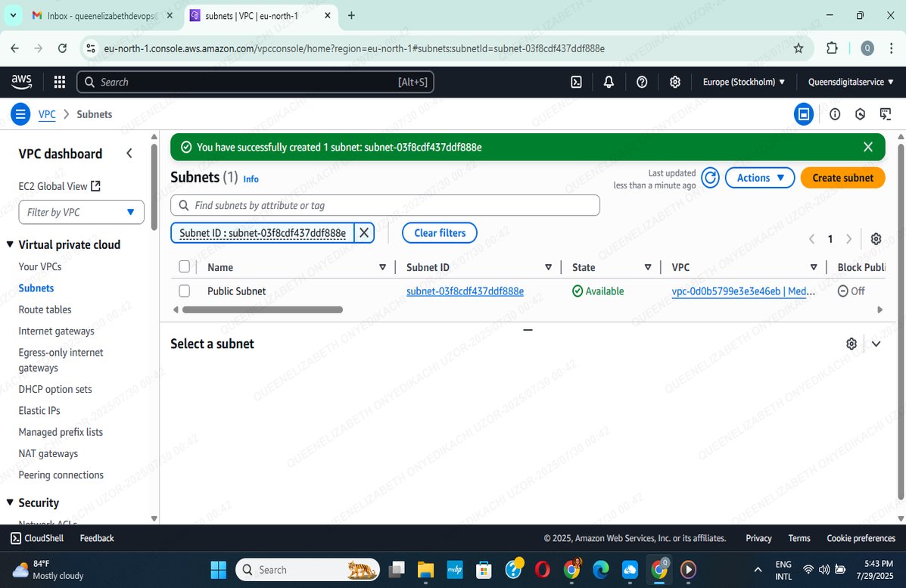Select all subnets header checkbox
906x588 pixels.
tap(185, 266)
